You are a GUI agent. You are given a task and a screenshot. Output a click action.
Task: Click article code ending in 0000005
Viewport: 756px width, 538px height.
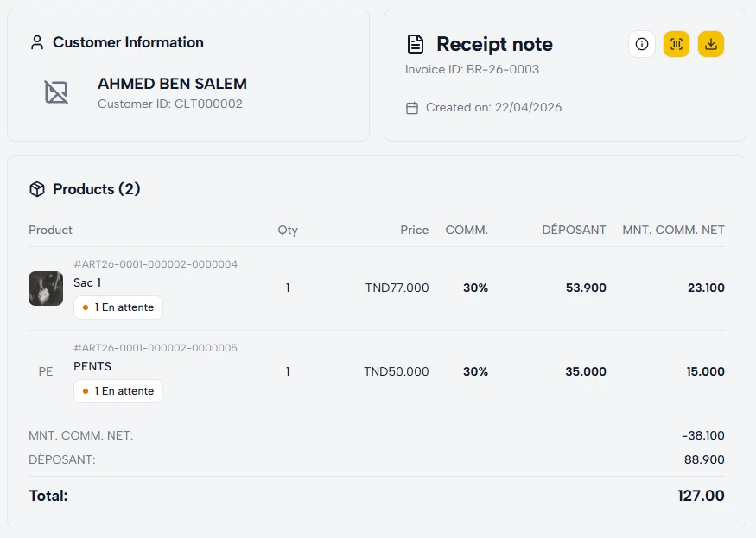156,348
